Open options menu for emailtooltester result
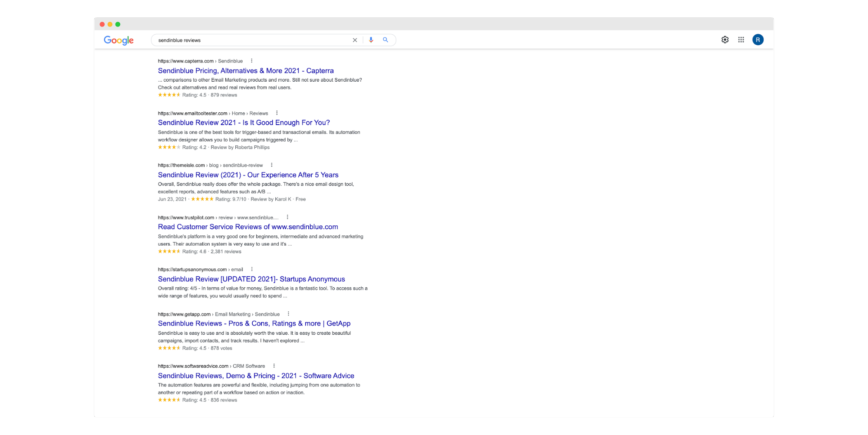 (x=277, y=113)
